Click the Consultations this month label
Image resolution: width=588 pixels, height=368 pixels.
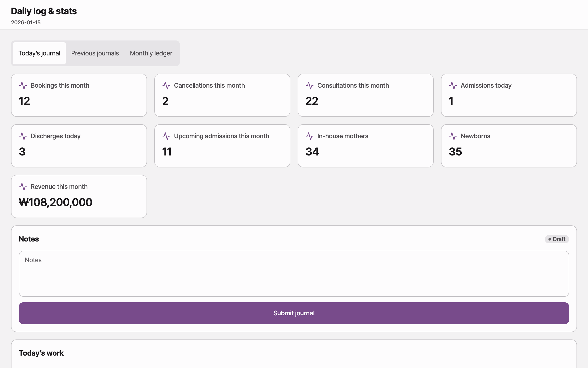pos(353,85)
